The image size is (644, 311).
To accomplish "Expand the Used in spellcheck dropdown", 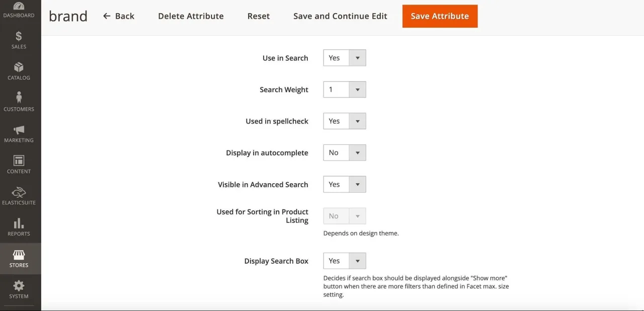I will click(344, 121).
